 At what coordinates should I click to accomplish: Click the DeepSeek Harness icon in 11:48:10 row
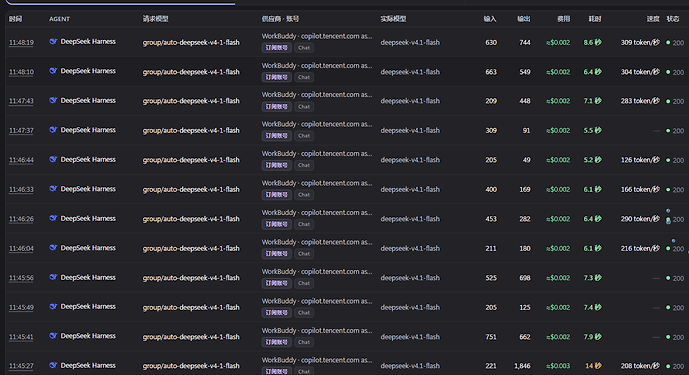(x=53, y=71)
